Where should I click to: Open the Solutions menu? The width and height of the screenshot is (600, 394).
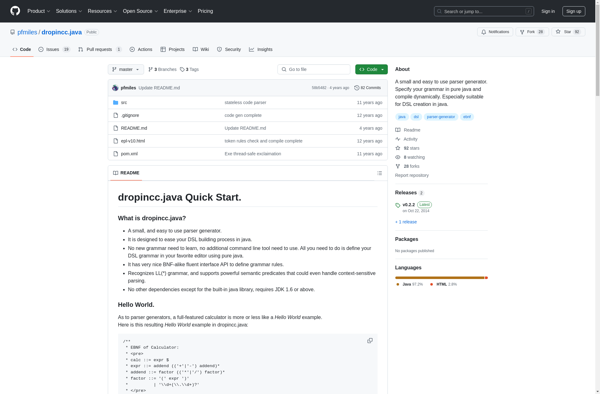68,11
